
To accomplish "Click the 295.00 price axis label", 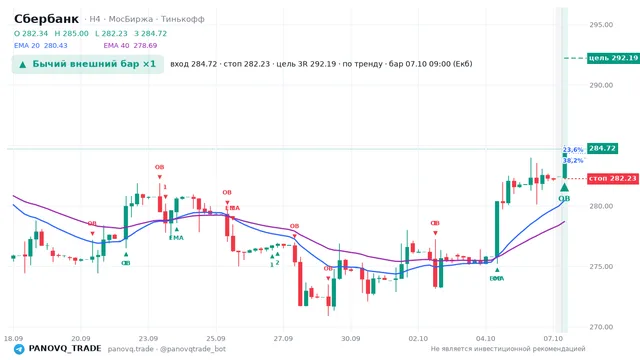I will pyautogui.click(x=601, y=25).
